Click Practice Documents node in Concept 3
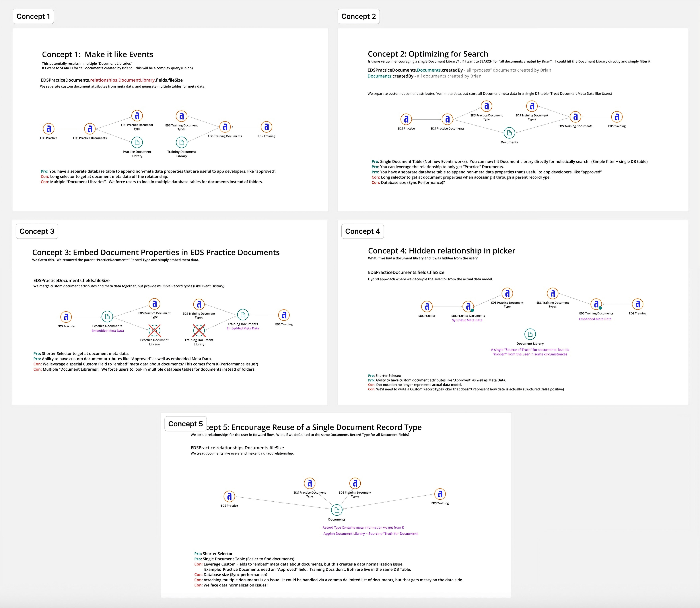 (107, 316)
